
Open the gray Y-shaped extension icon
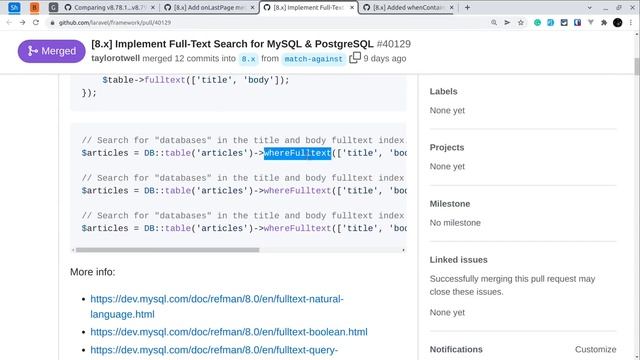[x=591, y=22]
